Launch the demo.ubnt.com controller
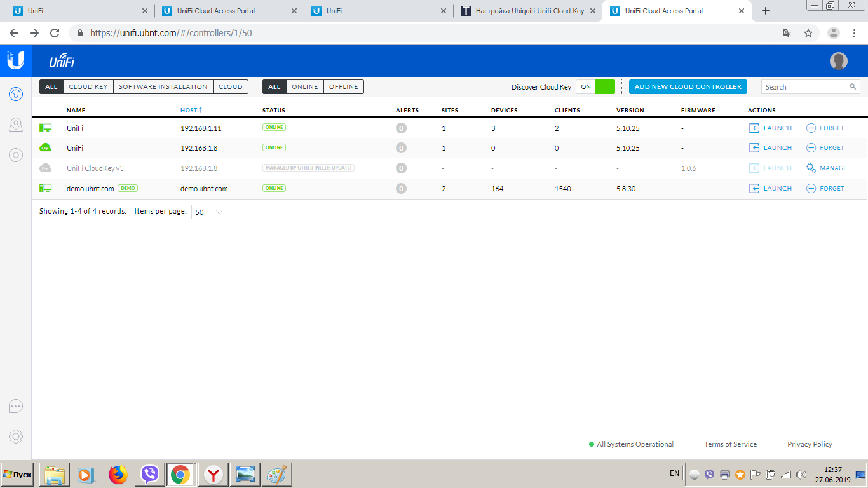This screenshot has height=488, width=868. (771, 188)
